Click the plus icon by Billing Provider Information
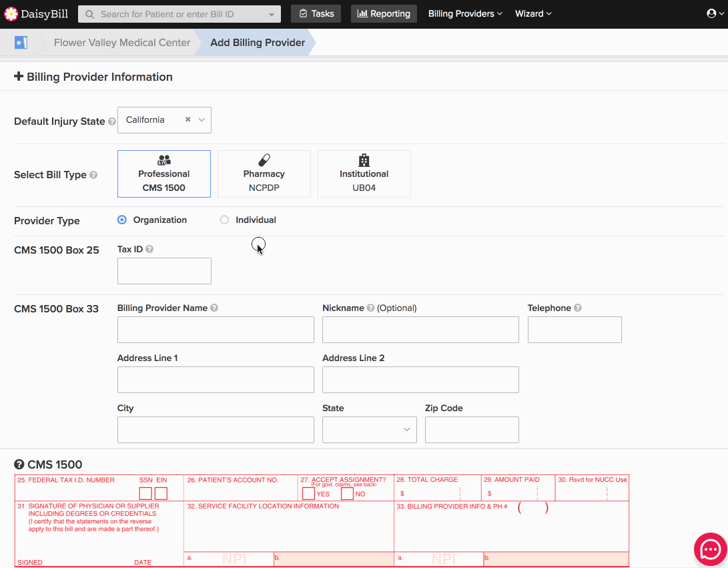The width and height of the screenshot is (728, 568). (19, 76)
